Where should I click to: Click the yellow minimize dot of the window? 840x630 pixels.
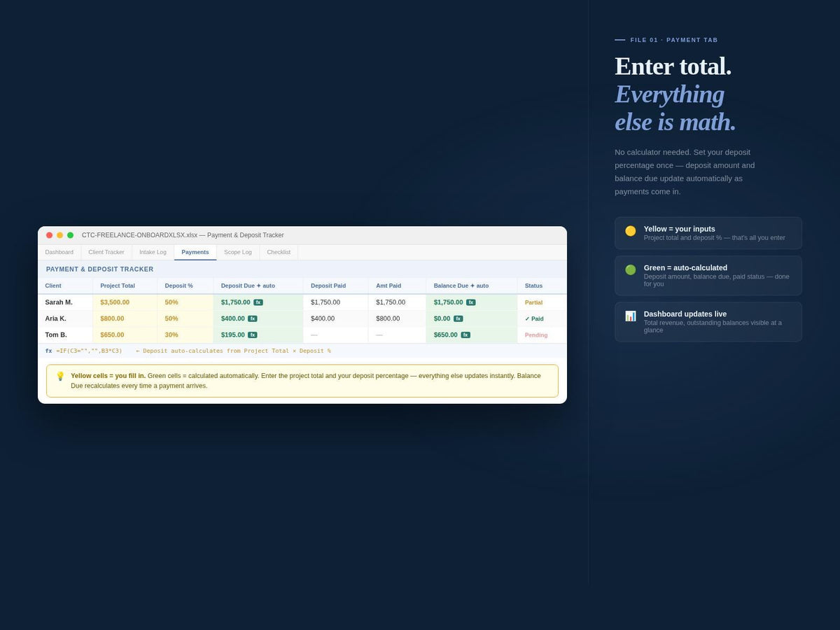[59, 235]
